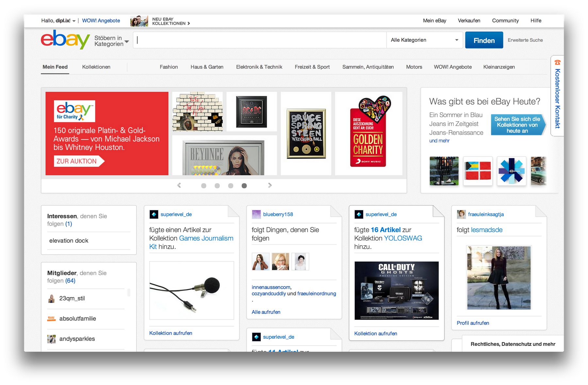Click the andysparkles member avatar

point(52,339)
